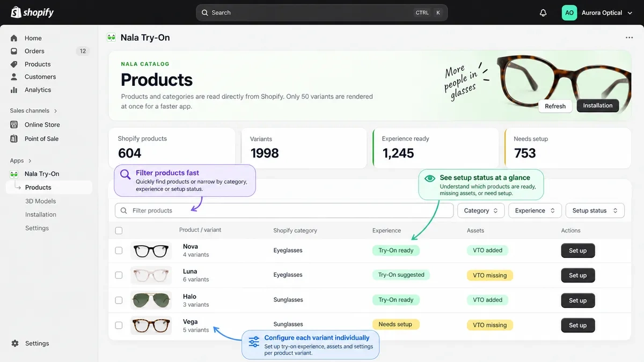Click the Customers person icon
Viewport: 644px width, 362px height.
click(14, 77)
